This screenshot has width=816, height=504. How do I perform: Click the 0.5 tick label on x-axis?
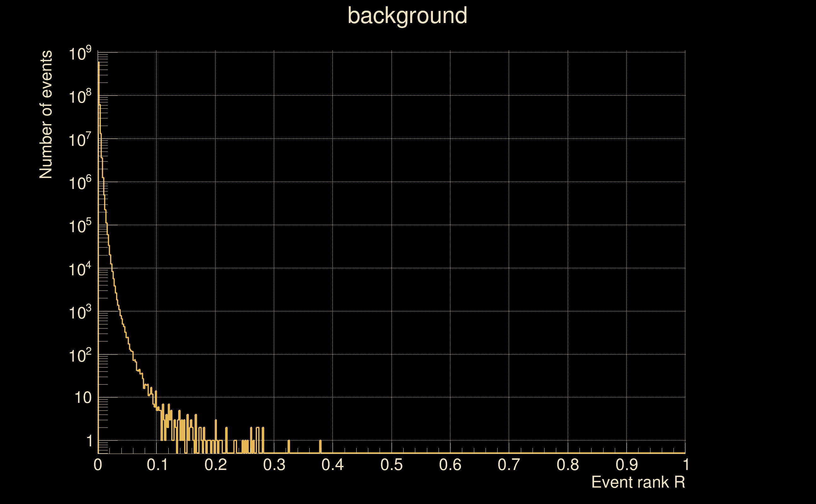[391, 465]
